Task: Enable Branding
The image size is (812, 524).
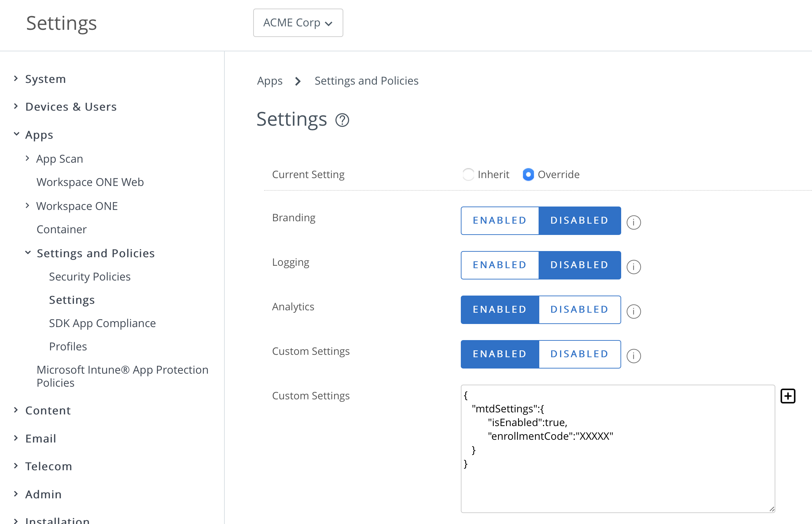Action: 499,220
